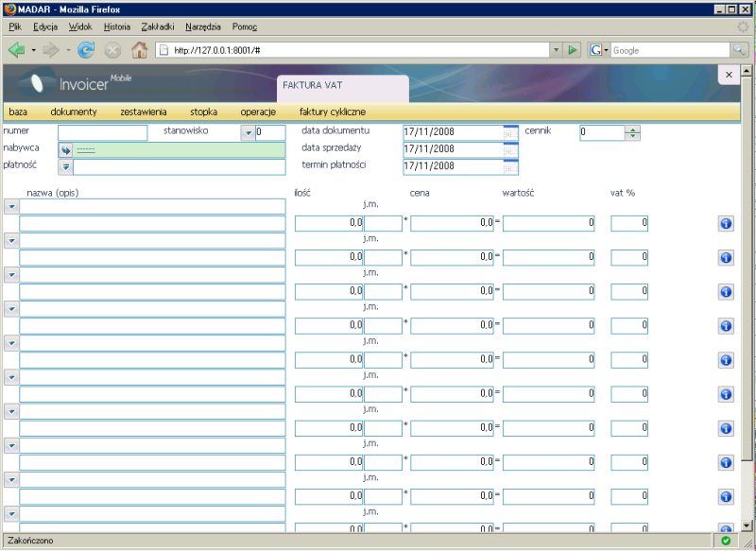This screenshot has width=756, height=551.
Task: Click the info icon on the third item row
Action: pos(726,292)
